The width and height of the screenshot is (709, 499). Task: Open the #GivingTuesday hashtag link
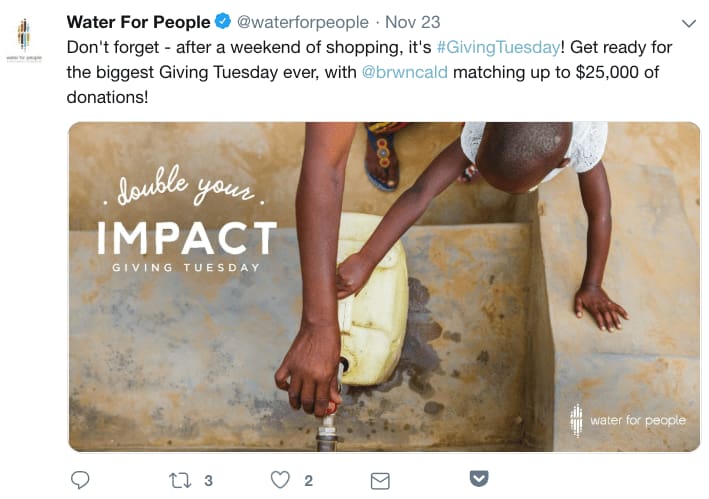tap(498, 47)
